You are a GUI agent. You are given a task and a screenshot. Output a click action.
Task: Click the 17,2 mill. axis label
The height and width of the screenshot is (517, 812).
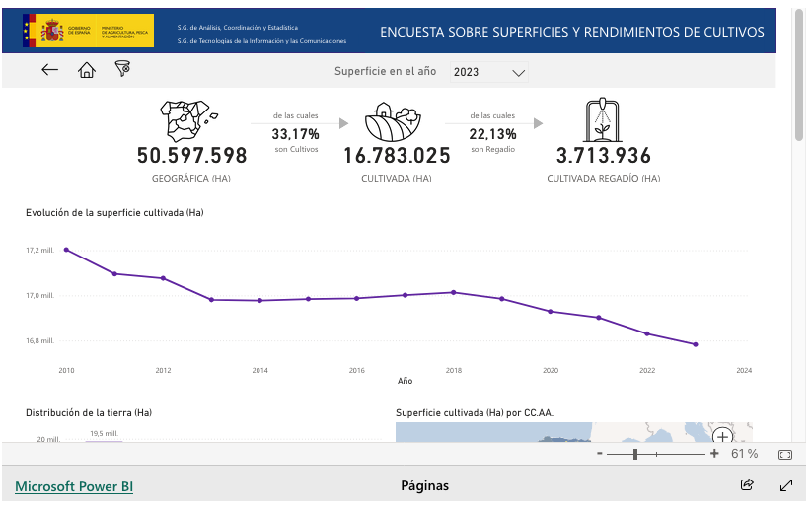(x=39, y=251)
